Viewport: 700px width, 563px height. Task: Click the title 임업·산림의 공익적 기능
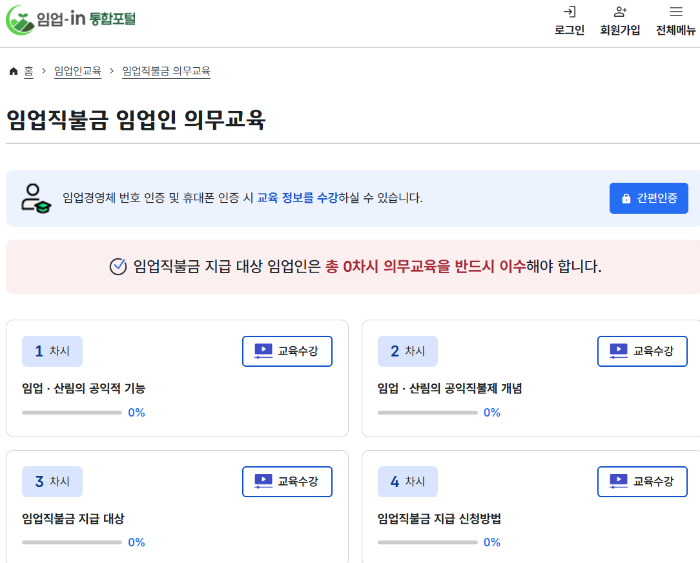click(83, 388)
